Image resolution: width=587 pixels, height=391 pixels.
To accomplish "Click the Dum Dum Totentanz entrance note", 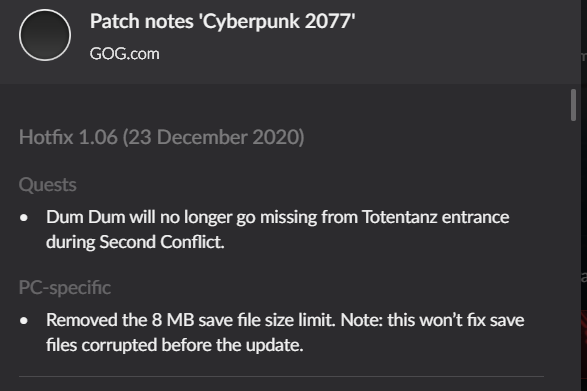I will pyautogui.click(x=277, y=229).
